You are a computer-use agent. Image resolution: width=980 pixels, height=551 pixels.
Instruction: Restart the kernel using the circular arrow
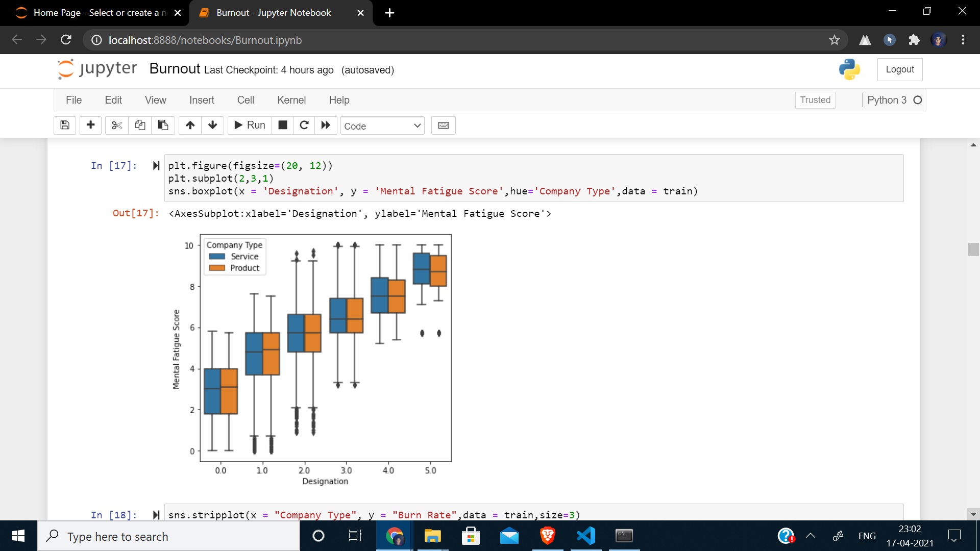click(x=304, y=126)
